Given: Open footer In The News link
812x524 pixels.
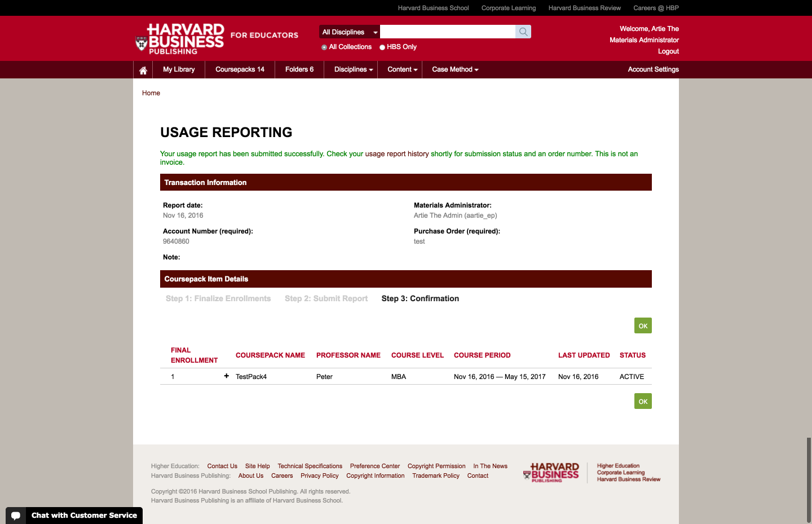Looking at the screenshot, I should tap(490, 466).
